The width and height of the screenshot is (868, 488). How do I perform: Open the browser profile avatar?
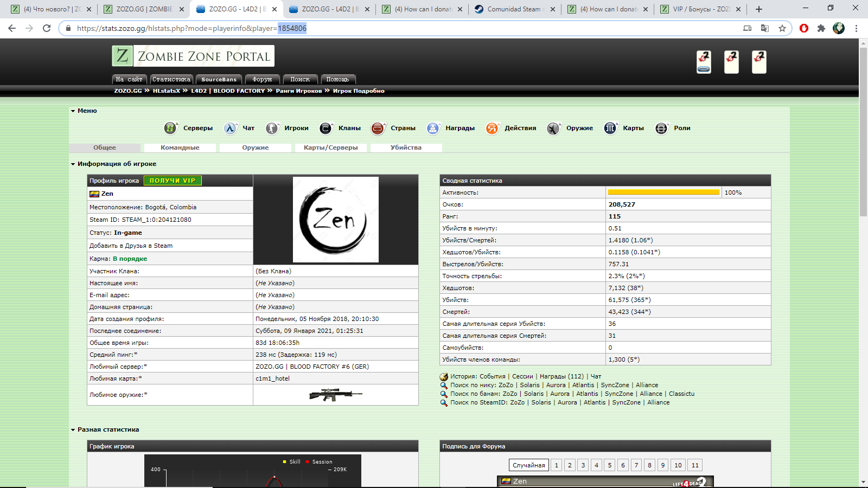pyautogui.click(x=839, y=28)
